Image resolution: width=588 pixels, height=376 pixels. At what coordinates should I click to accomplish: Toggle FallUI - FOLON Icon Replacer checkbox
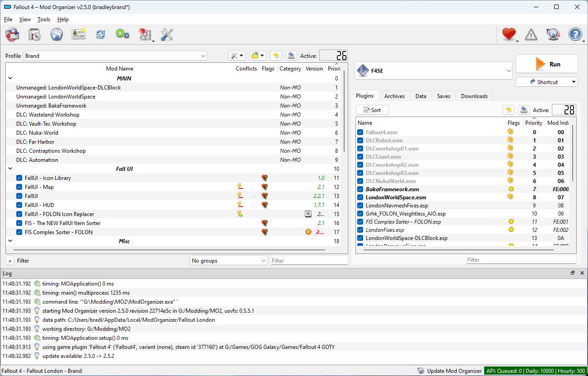(19, 214)
